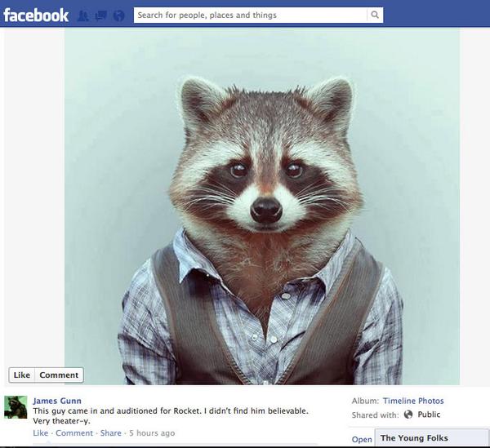Open the Timeline Photos album link

pyautogui.click(x=413, y=401)
